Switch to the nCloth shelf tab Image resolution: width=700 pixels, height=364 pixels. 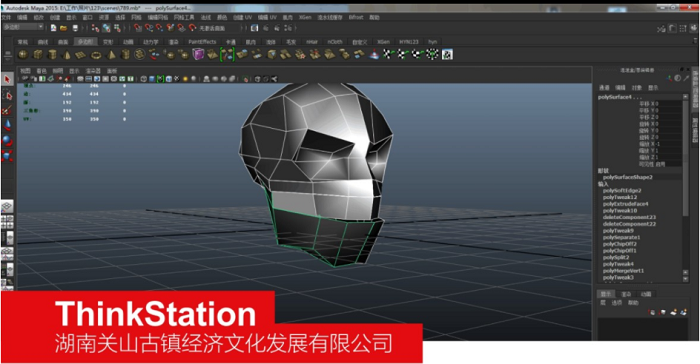(334, 42)
